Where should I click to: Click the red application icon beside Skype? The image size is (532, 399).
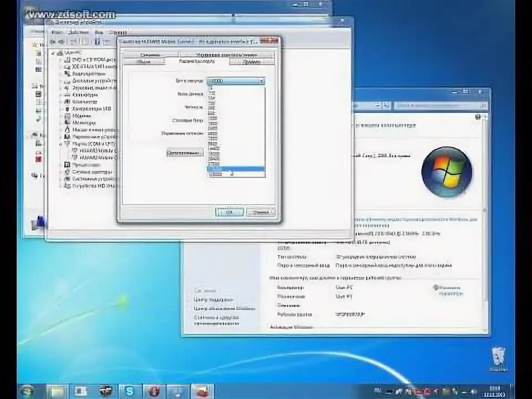(x=154, y=391)
